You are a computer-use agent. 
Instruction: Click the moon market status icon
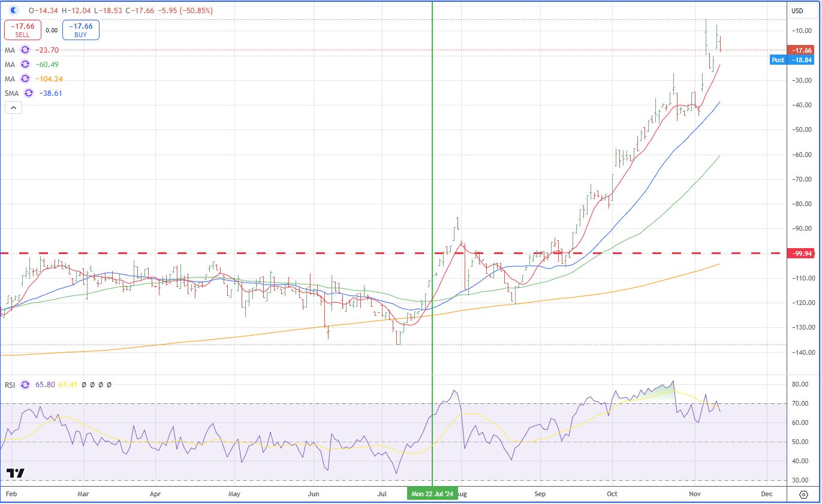tap(15, 10)
